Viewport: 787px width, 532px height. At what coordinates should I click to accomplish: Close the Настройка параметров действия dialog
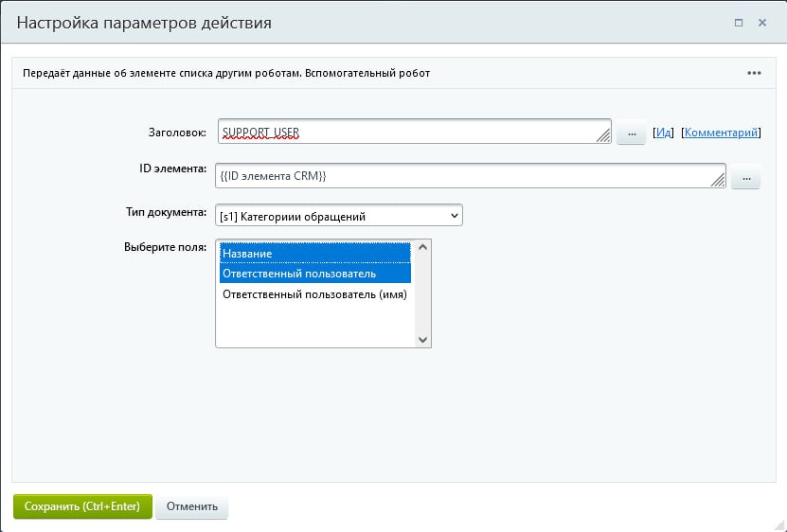pos(761,22)
